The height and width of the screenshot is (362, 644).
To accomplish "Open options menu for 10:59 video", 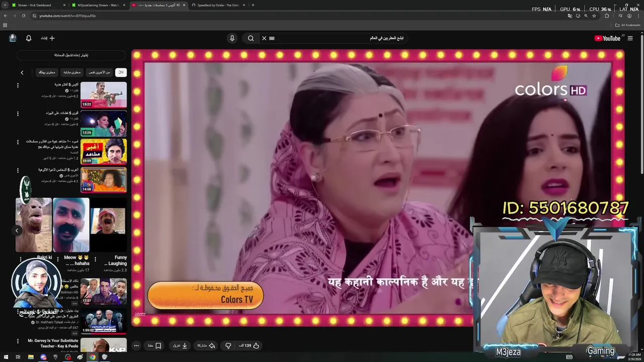I will tap(18, 142).
